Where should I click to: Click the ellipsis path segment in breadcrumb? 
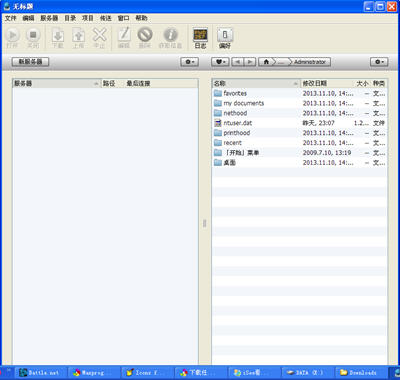tap(282, 62)
